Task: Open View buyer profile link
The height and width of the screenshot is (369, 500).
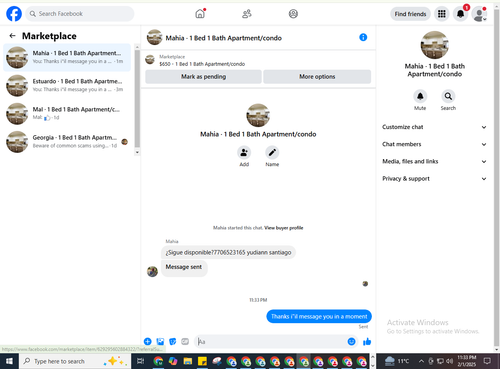Action: [x=284, y=228]
